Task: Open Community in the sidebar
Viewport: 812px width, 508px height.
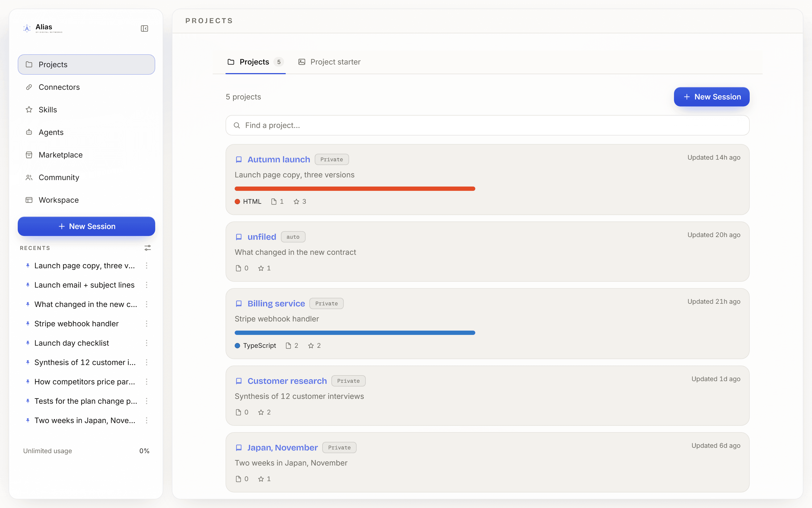Action: (x=86, y=177)
